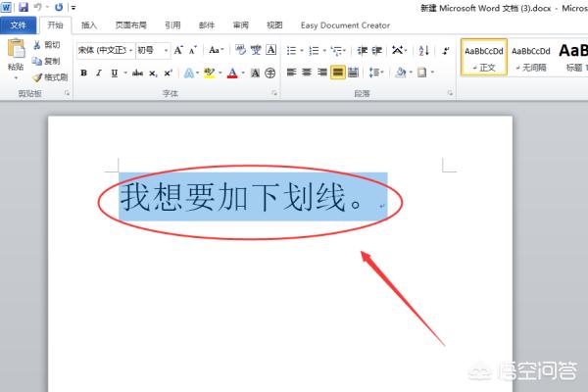
Task: Toggle Character Shading icon
Action: coord(255,73)
